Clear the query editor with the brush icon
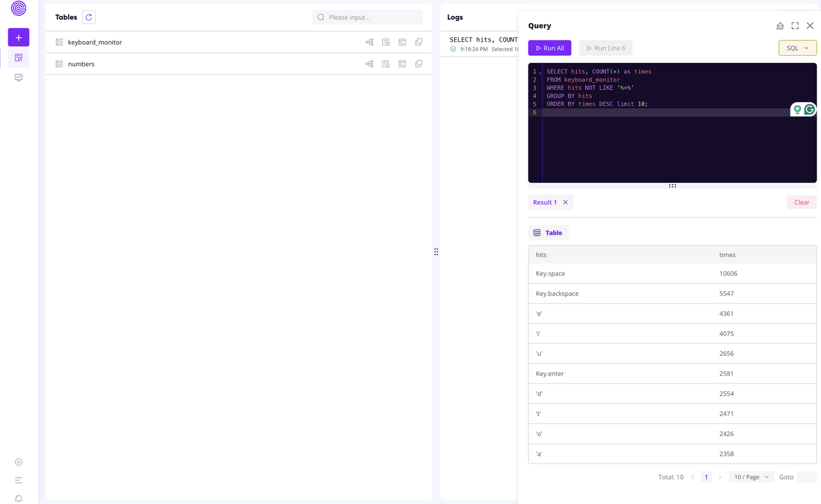This screenshot has width=821, height=504. [780, 26]
